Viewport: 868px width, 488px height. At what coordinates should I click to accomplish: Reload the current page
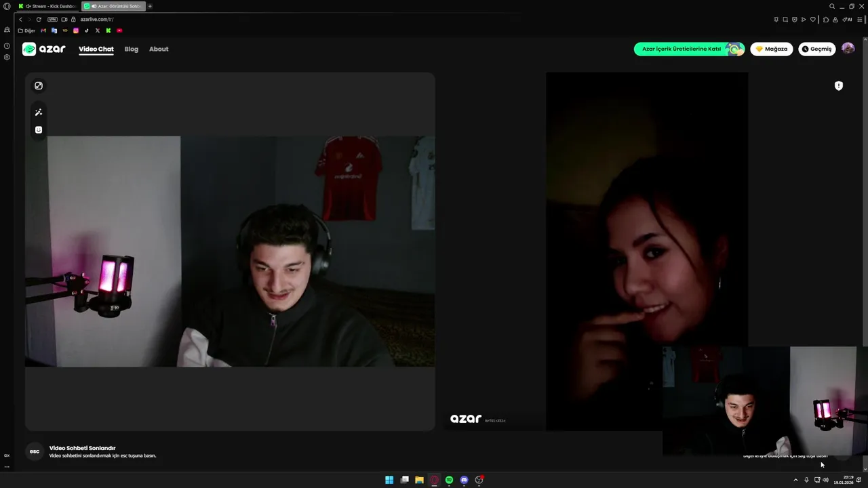(39, 19)
